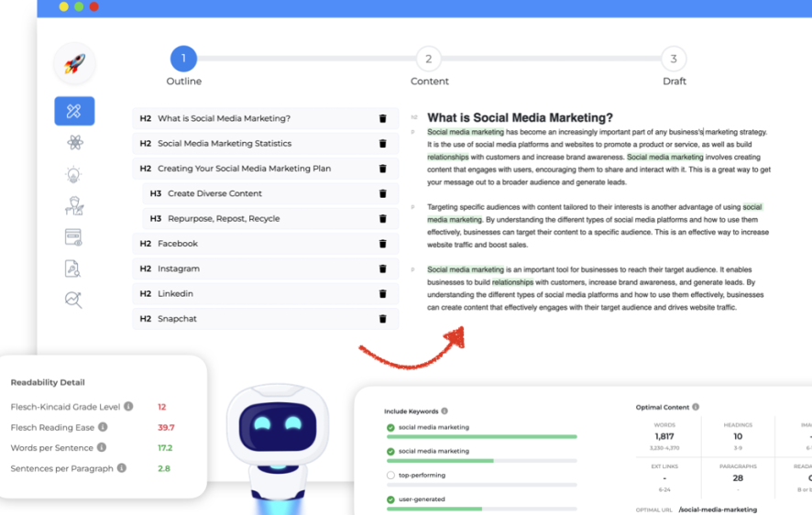
Task: Select the Linkedin outline row
Action: (265, 293)
